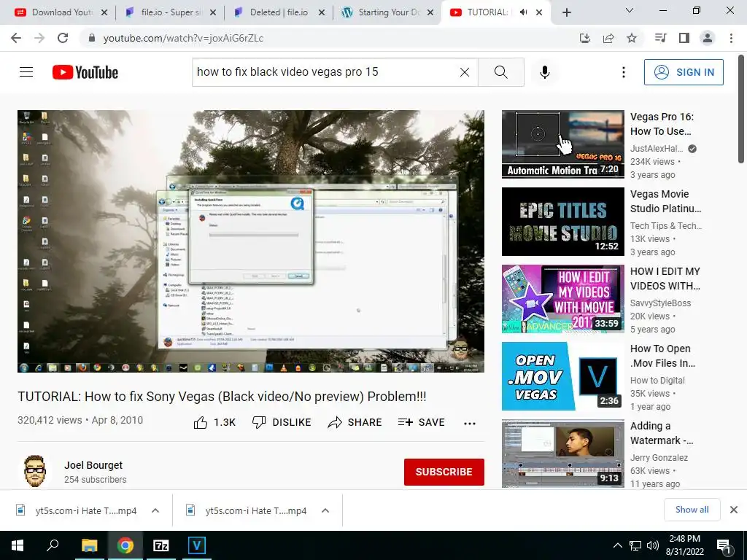Click the SIGN IN button

(x=684, y=72)
